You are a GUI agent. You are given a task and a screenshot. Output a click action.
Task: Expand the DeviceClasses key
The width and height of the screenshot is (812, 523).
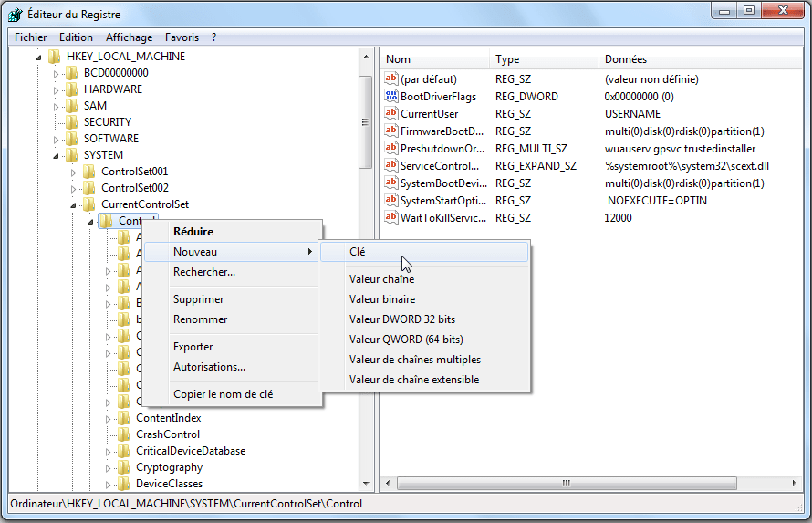tap(108, 485)
